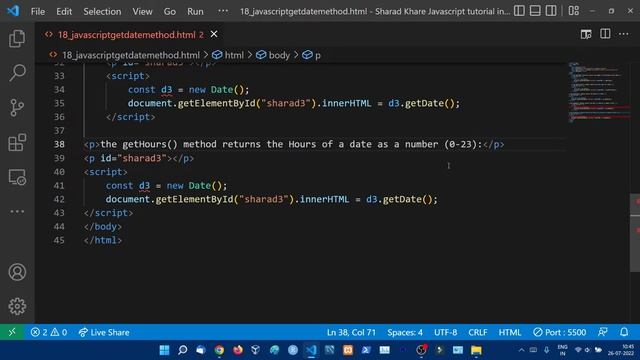The image size is (640, 360).
Task: Click line number 42 in gutter
Action: tap(59, 199)
